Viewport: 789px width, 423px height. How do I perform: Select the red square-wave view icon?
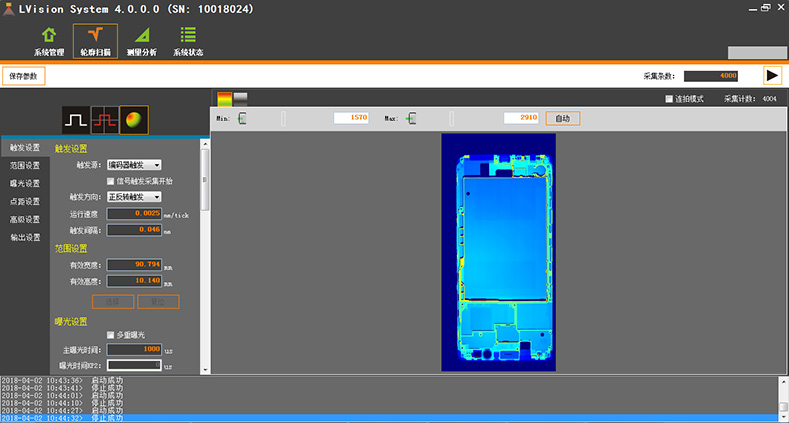104,119
